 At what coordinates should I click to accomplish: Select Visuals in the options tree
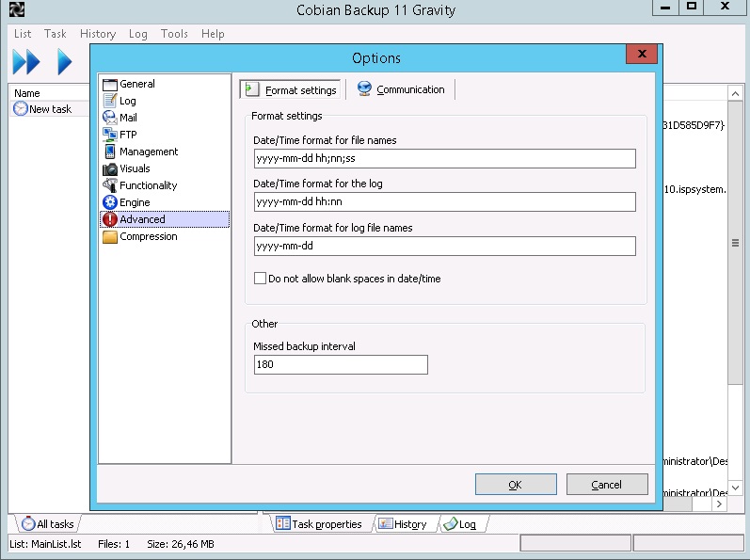click(135, 168)
